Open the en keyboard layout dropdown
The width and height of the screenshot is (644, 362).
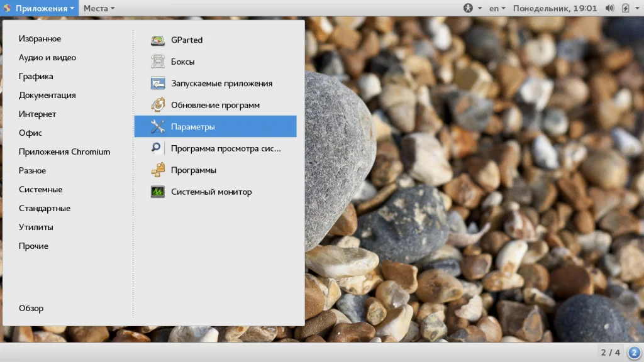pyautogui.click(x=497, y=8)
